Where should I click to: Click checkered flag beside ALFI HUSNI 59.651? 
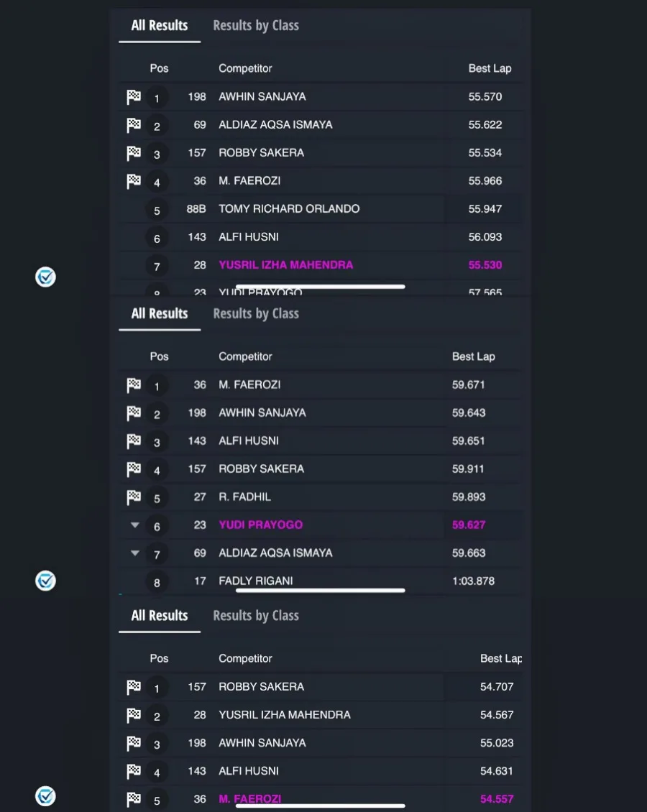134,441
